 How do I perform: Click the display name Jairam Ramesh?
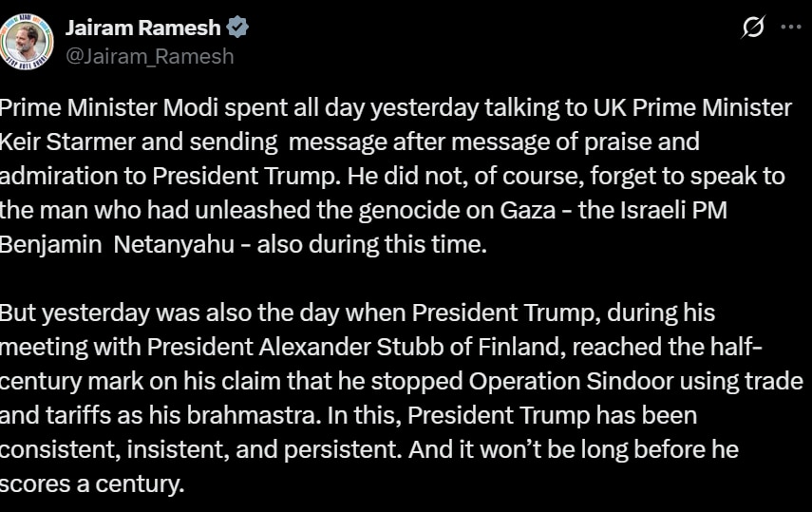pyautogui.click(x=142, y=28)
